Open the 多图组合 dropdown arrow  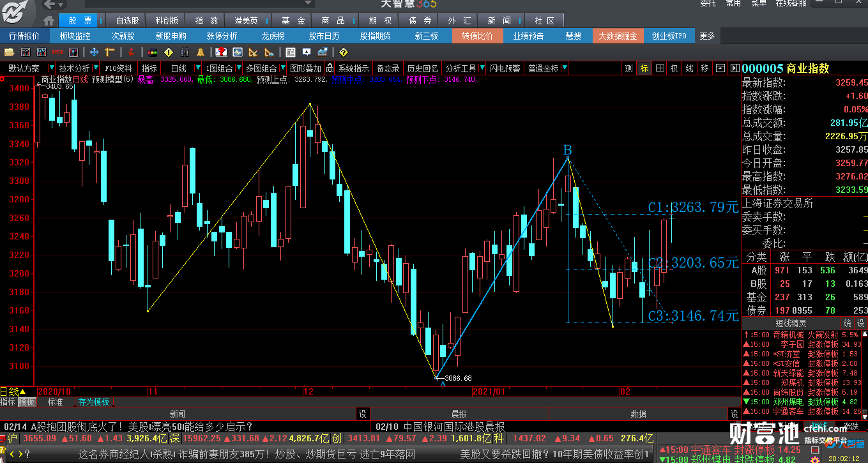pos(282,68)
